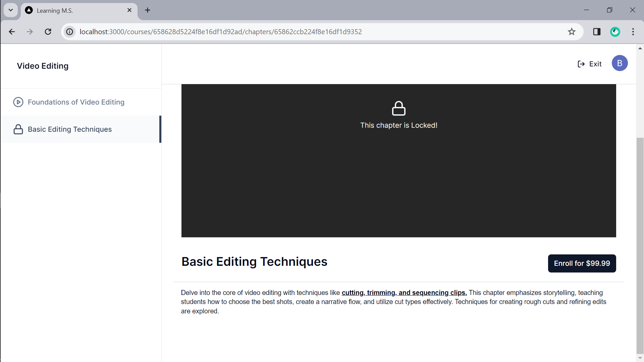Reload the page
Viewport: 644px width, 362px height.
pyautogui.click(x=48, y=32)
